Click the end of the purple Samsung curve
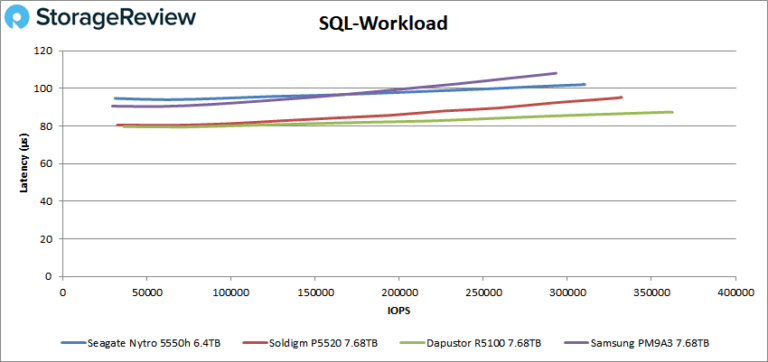This screenshot has height=362, width=768. pos(556,73)
